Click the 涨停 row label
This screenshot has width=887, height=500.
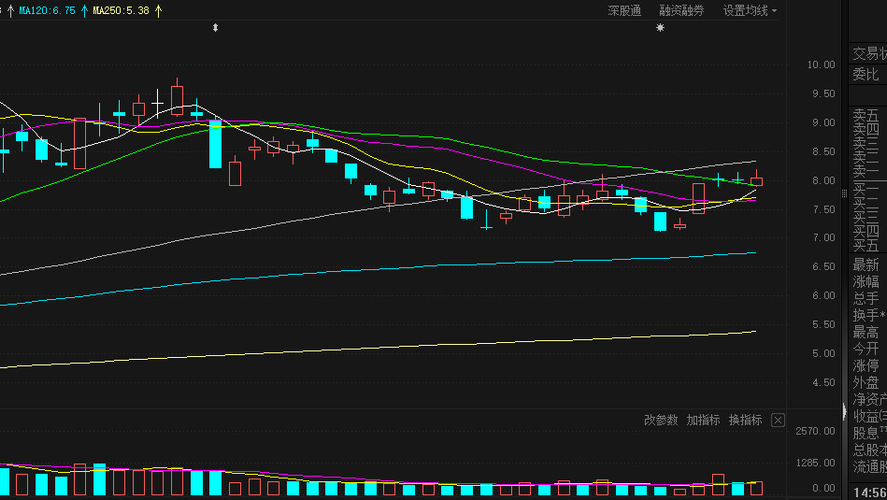coord(866,365)
